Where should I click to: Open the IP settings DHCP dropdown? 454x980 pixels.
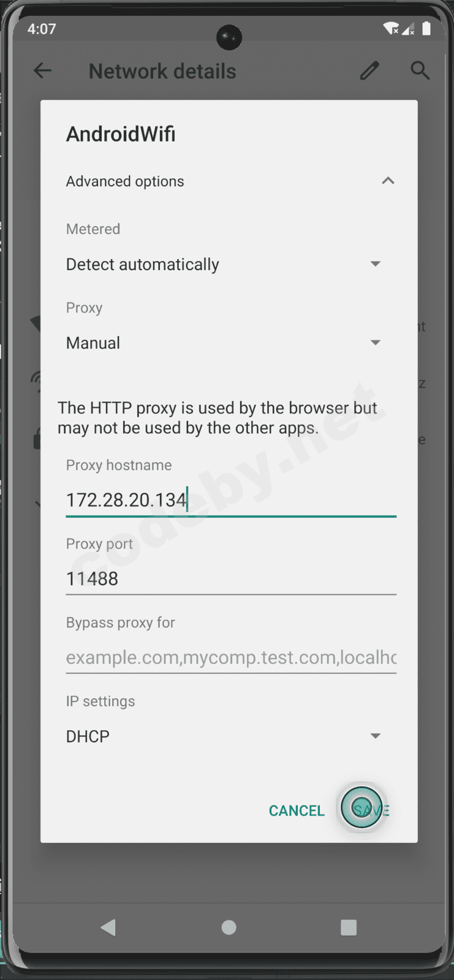coord(224,736)
